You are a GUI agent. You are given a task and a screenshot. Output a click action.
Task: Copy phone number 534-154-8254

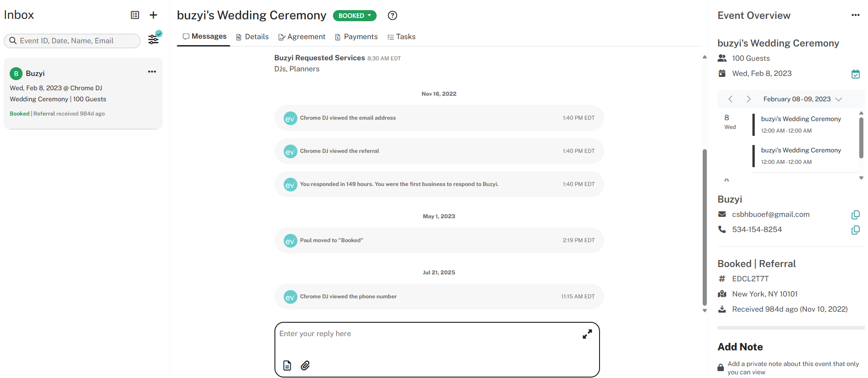[x=856, y=230]
